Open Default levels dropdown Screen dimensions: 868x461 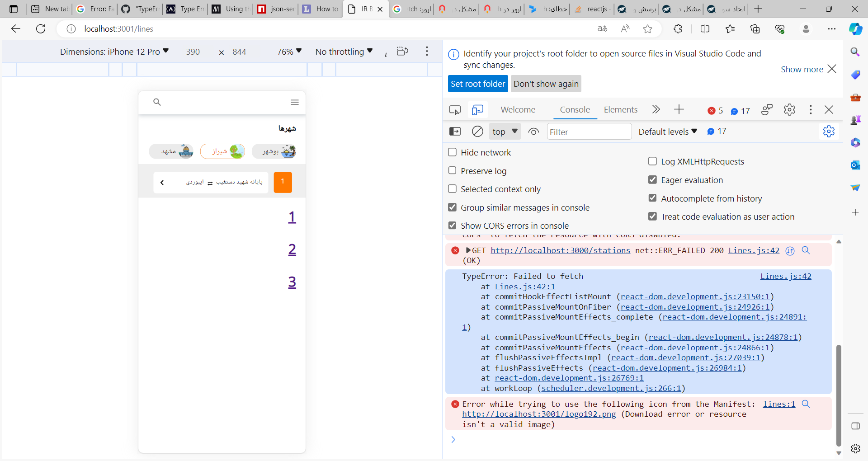[x=668, y=132]
